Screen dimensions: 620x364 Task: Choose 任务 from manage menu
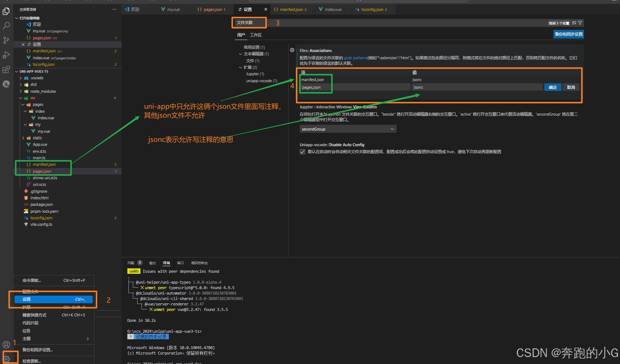point(54,331)
